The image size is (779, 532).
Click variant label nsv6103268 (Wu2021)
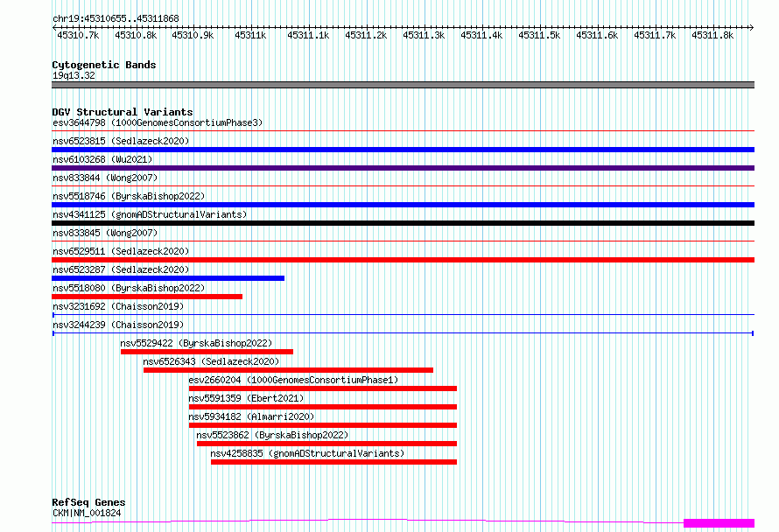tap(102, 159)
